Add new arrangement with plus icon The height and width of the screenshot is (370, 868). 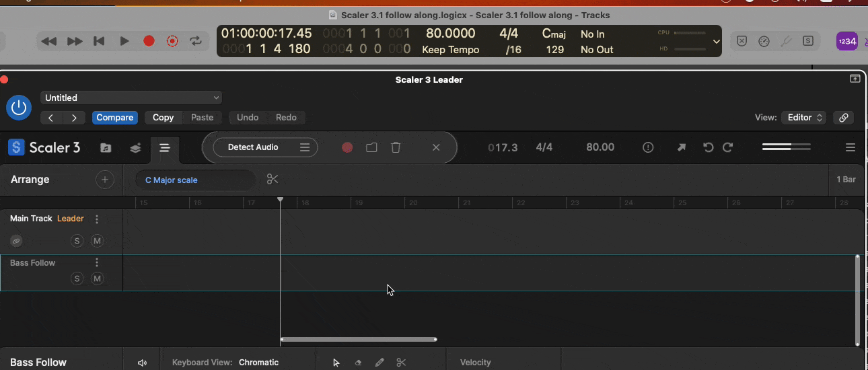click(x=104, y=180)
